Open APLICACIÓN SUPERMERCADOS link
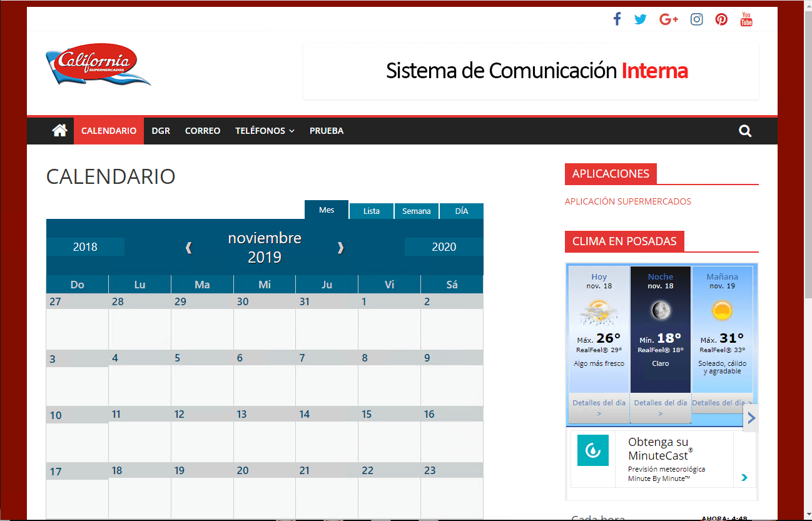812x521 pixels. (x=628, y=201)
